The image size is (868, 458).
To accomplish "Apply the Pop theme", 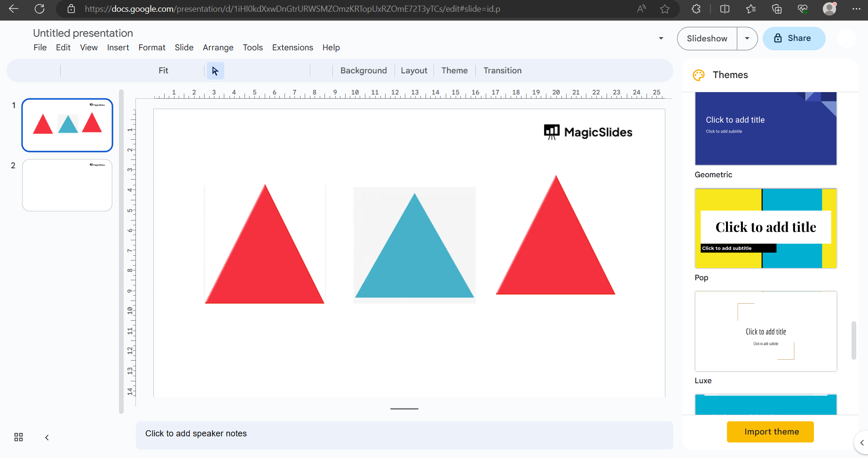I will coord(765,229).
